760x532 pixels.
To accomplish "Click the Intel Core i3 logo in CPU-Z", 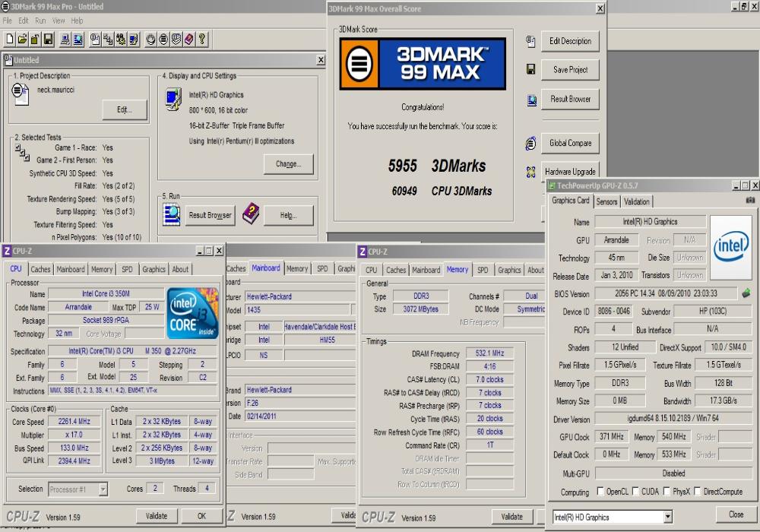I will coord(192,312).
